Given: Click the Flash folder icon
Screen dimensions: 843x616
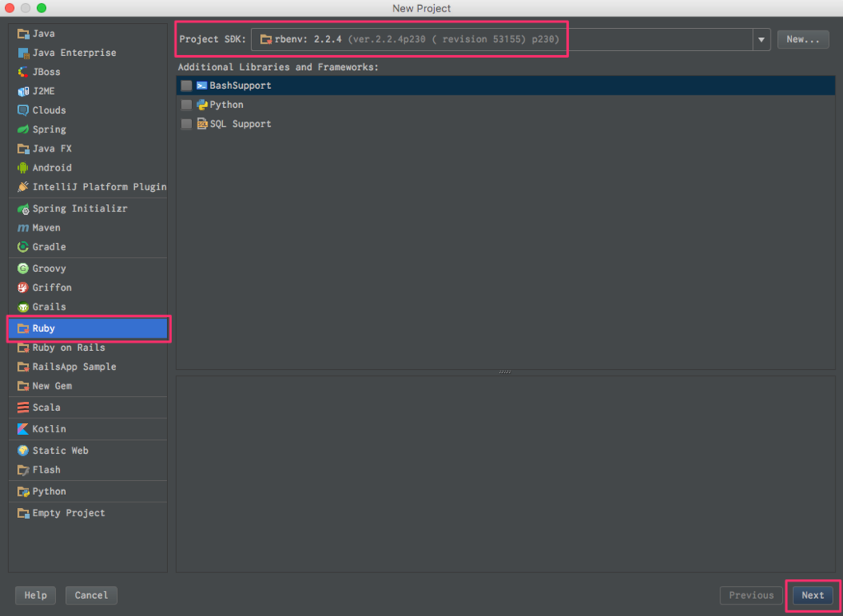Looking at the screenshot, I should click(23, 470).
